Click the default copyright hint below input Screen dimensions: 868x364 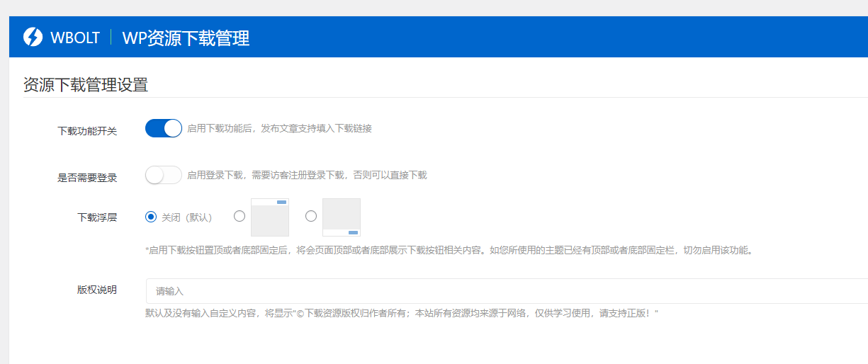[402, 313]
